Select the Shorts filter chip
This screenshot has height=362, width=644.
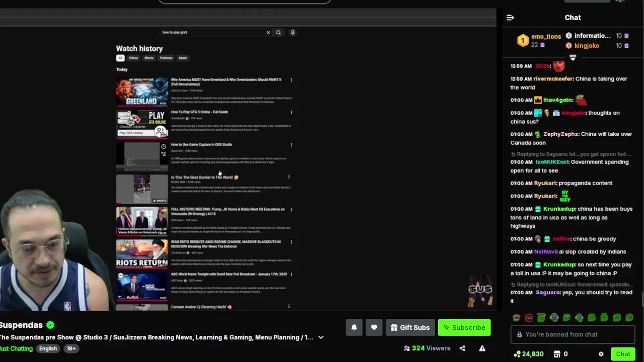pos(149,58)
